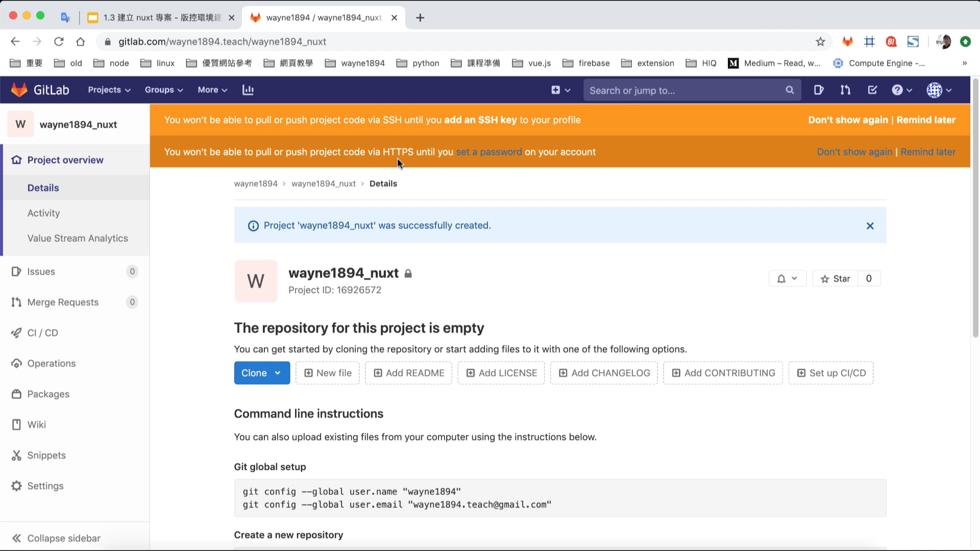Follow the 'set a password' link
The height and width of the screenshot is (551, 980).
[488, 152]
